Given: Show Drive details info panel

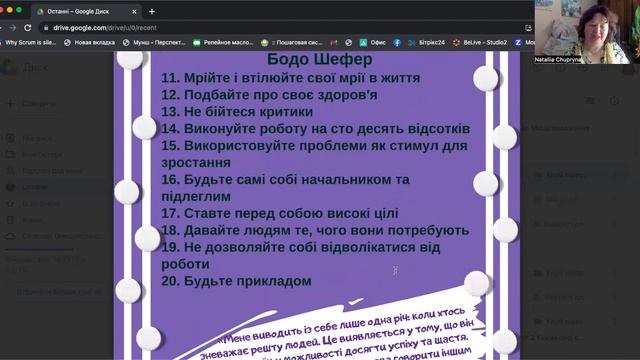Looking at the screenshot, I should tap(614, 101).
